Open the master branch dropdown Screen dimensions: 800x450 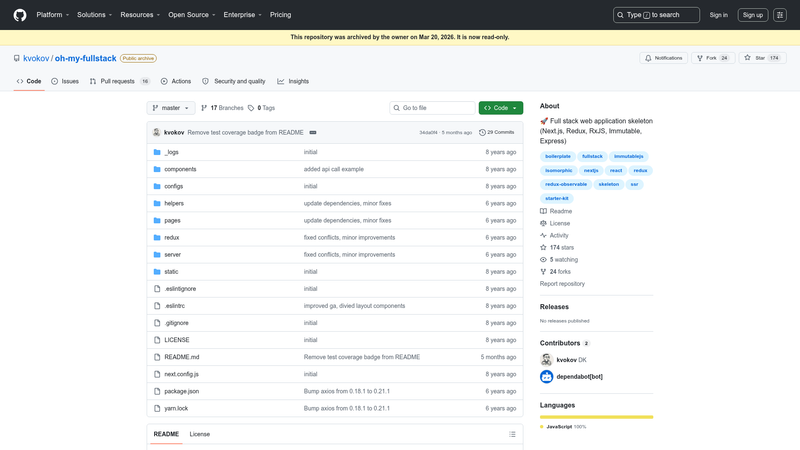pos(171,108)
